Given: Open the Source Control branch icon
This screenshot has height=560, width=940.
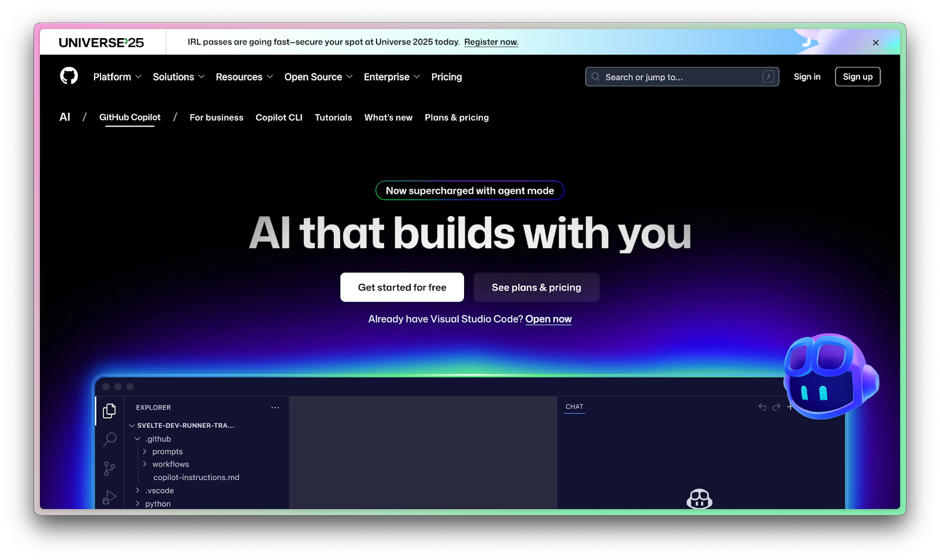Looking at the screenshot, I should pos(109,468).
